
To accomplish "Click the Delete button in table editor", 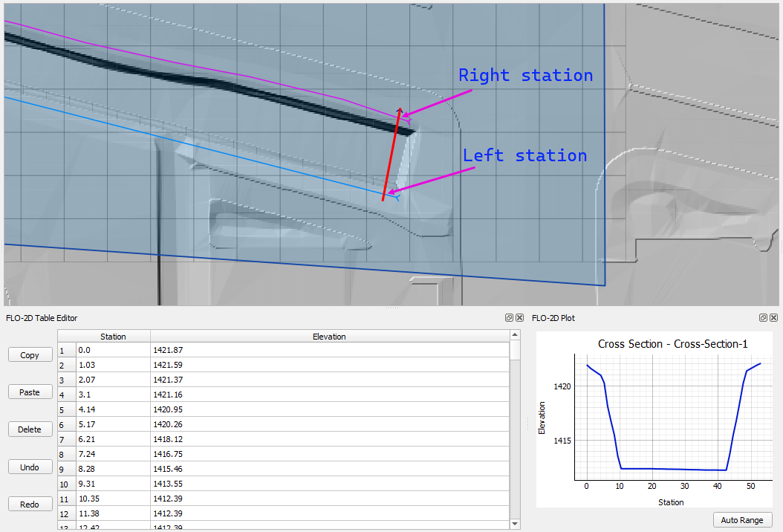I will (30, 429).
